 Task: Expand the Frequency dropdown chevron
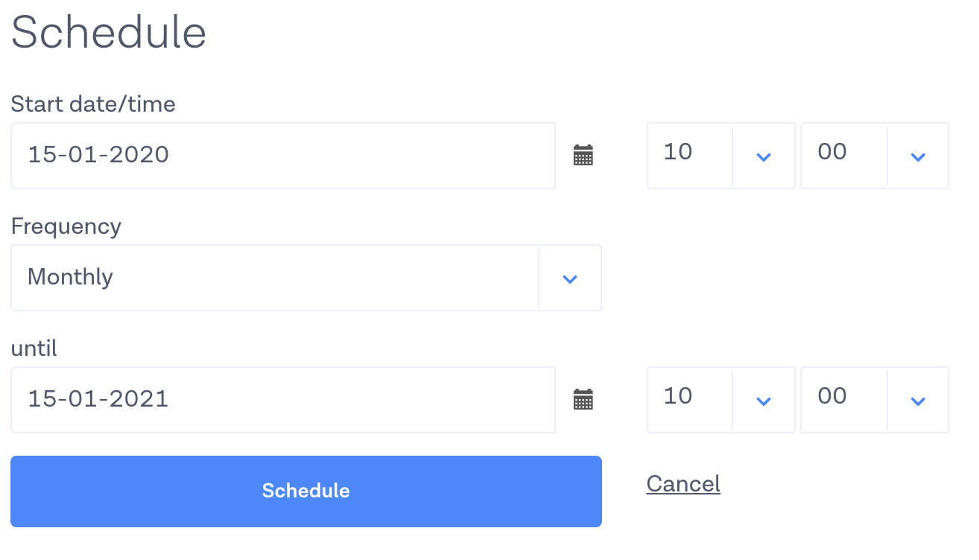tap(570, 279)
